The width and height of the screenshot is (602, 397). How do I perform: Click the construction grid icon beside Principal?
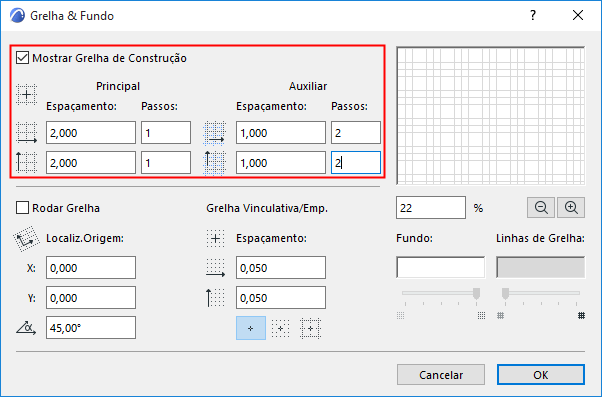pos(26,94)
